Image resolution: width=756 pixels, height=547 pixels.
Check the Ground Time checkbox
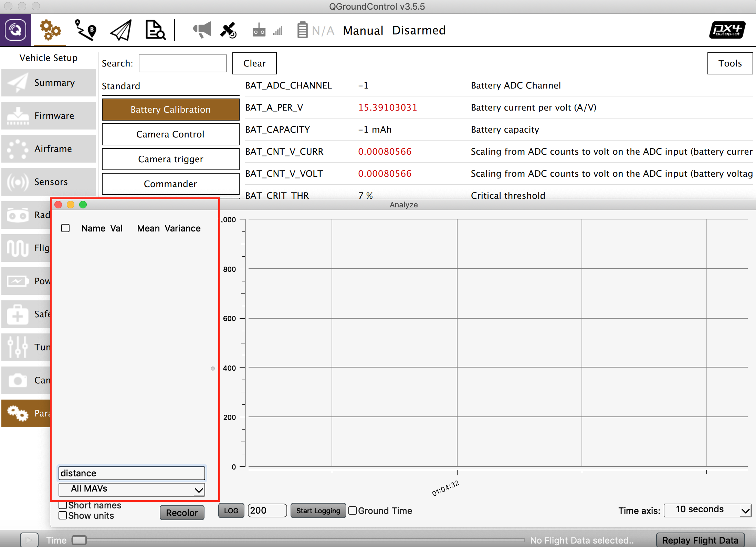(x=353, y=510)
